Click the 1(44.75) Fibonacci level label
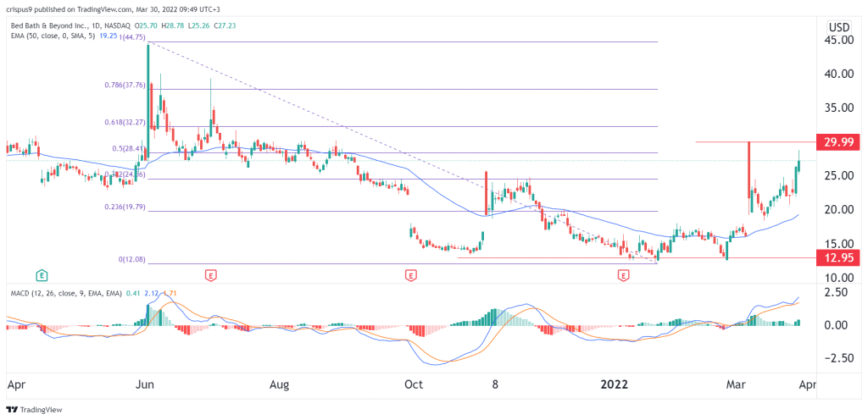This screenshot has height=420, width=868. point(131,37)
